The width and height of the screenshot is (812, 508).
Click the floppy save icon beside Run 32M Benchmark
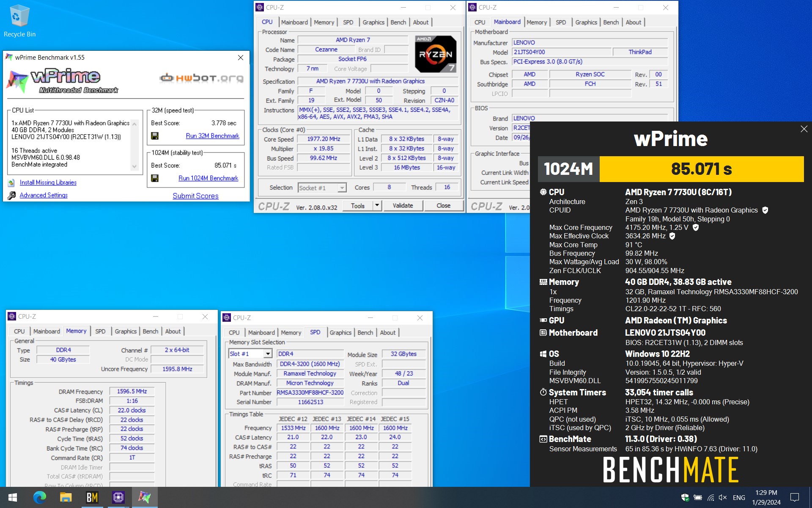click(x=155, y=136)
